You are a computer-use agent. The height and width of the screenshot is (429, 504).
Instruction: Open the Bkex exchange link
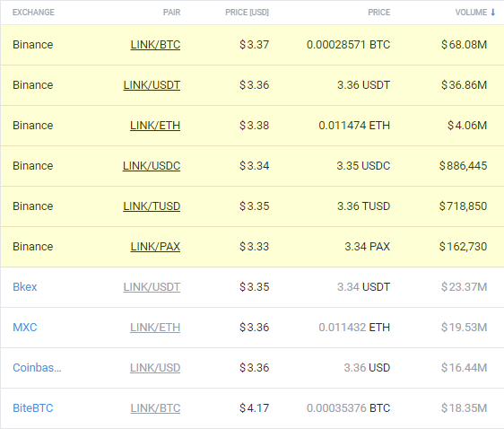[x=25, y=286]
